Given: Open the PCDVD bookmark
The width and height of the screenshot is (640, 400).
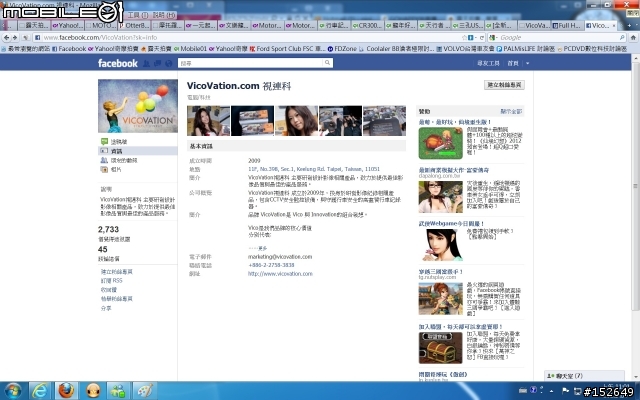Looking at the screenshot, I should click(x=592, y=49).
